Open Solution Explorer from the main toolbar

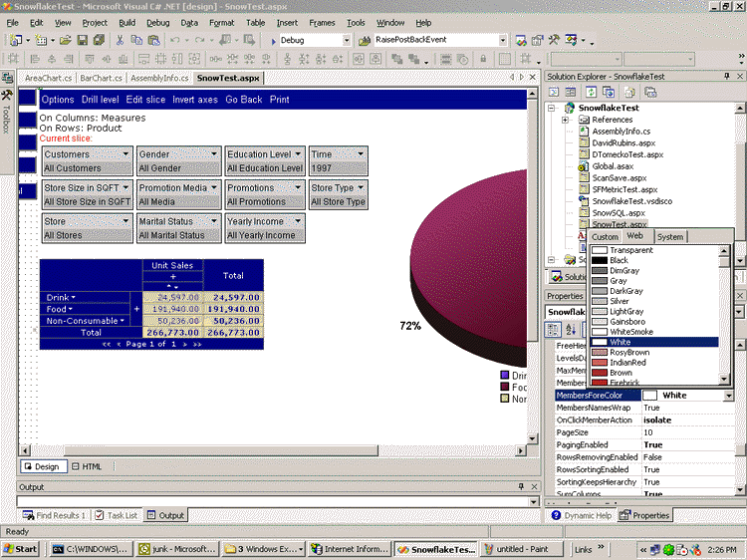point(521,41)
